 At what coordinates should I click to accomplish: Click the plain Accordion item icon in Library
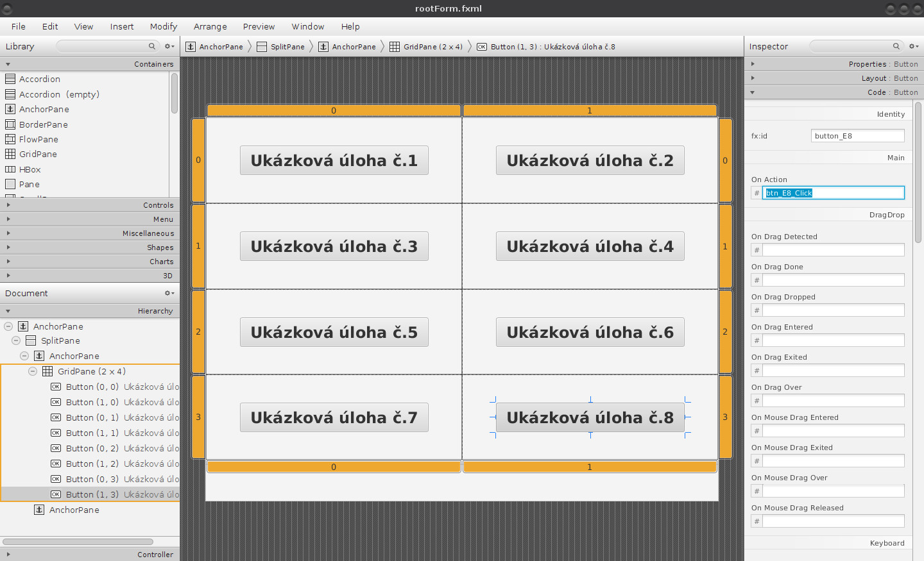[10, 79]
